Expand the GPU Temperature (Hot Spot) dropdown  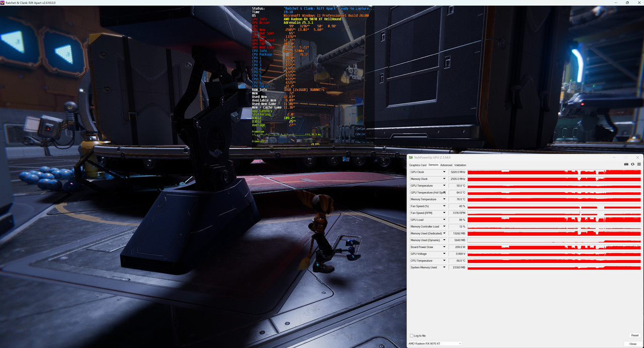coord(444,192)
